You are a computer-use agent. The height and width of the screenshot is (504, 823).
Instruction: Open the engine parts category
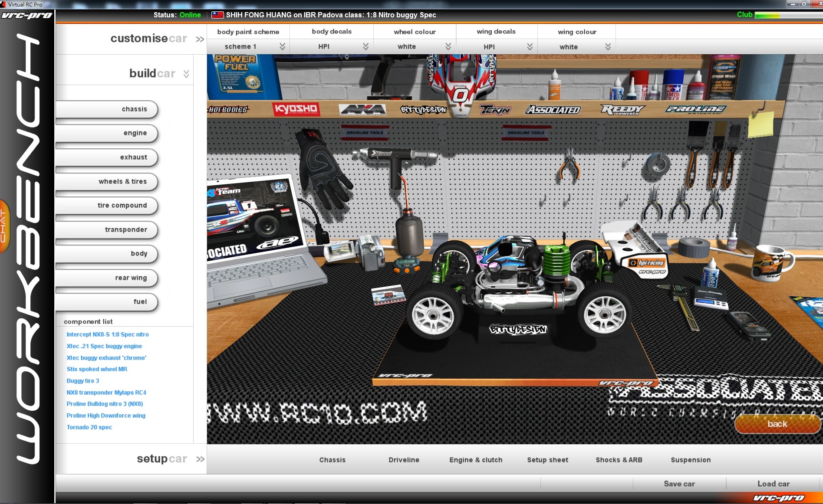(x=106, y=133)
